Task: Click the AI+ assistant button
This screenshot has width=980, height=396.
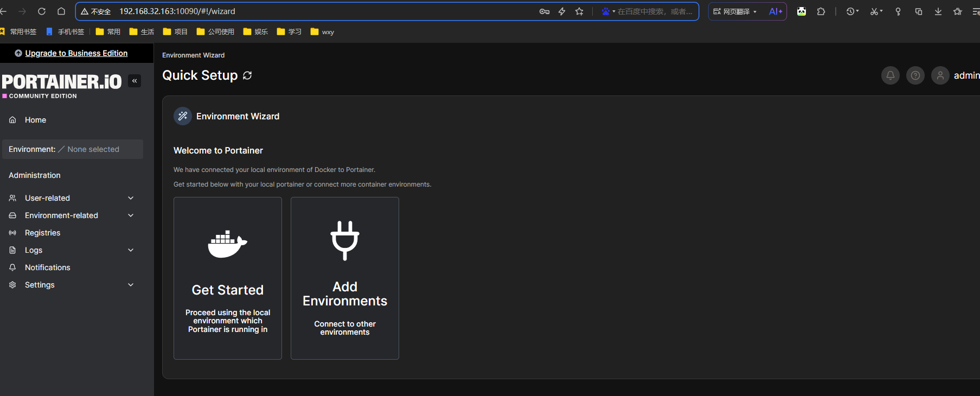Action: click(x=776, y=11)
